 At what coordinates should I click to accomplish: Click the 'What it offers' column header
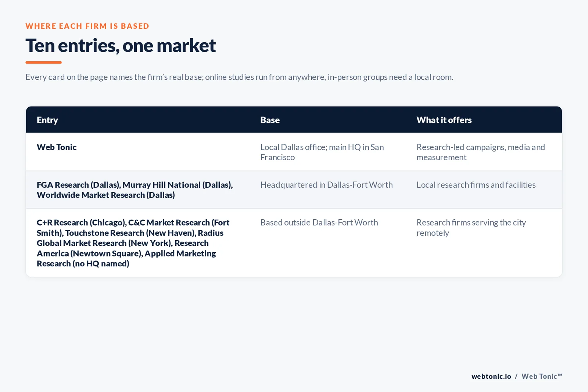[444, 120]
